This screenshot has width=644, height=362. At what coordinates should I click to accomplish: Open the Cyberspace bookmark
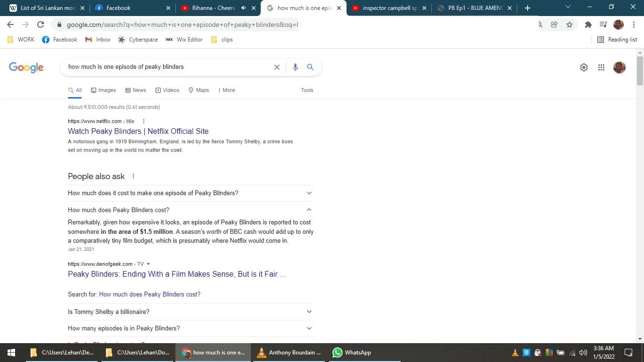pos(138,40)
